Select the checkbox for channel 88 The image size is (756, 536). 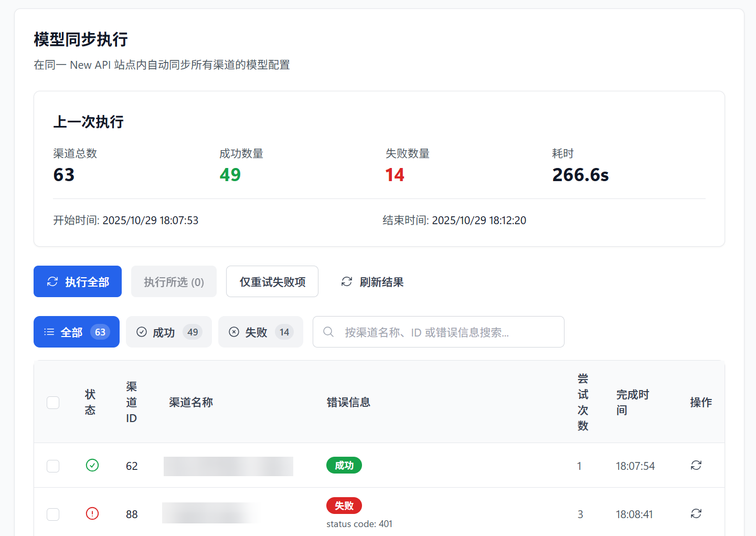tap(52, 514)
